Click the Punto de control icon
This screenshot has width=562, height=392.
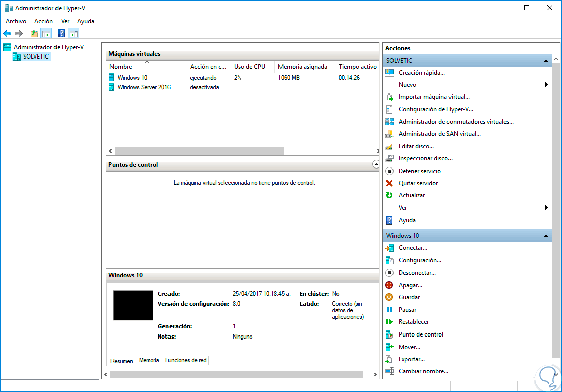pyautogui.click(x=389, y=334)
